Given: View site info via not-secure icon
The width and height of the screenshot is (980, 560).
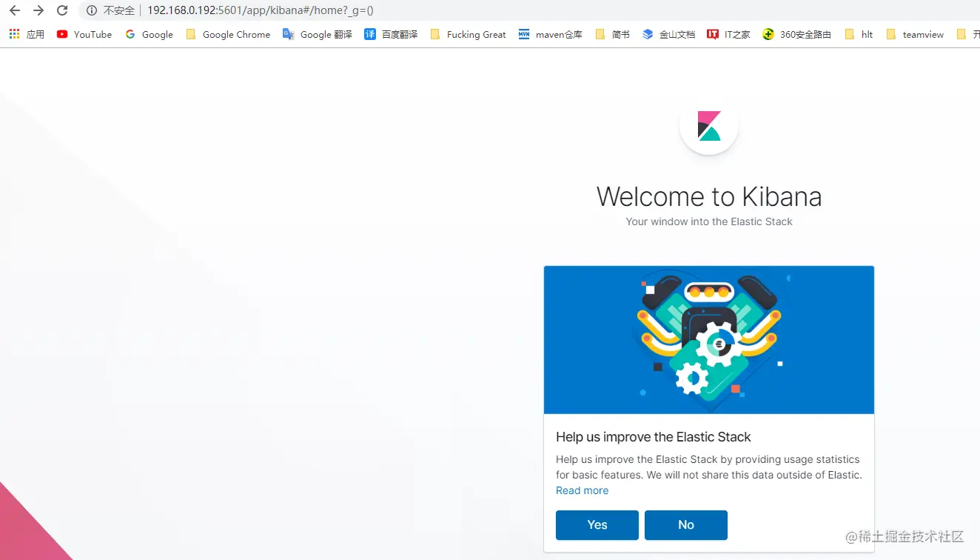Looking at the screenshot, I should point(92,10).
